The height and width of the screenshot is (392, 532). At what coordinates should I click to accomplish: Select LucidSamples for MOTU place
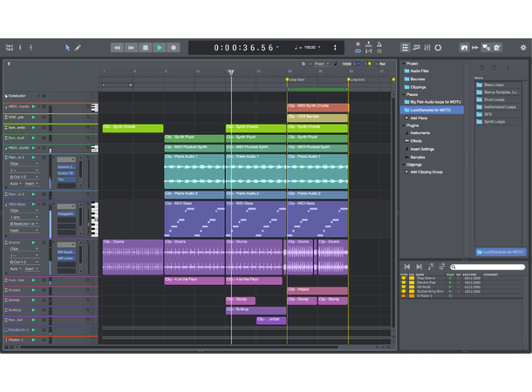pos(432,110)
